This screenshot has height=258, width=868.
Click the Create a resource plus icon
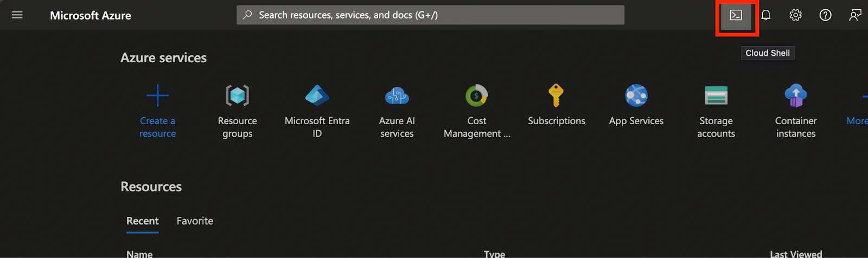158,96
